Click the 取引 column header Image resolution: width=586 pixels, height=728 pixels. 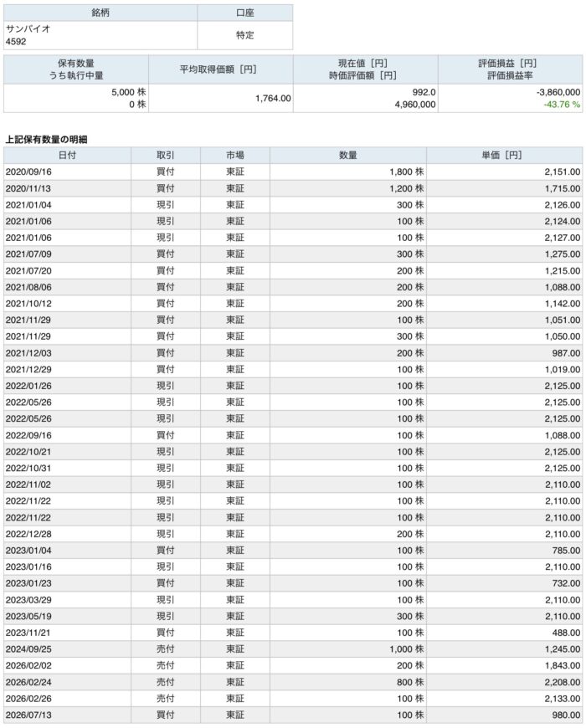[165, 156]
